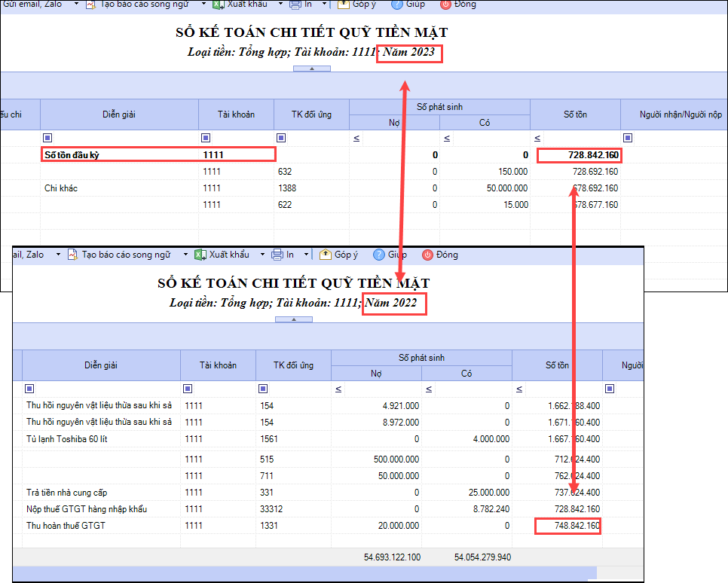Open Xuất khẩu dropdown arrow in 2022 window
728x583 pixels.
263,255
